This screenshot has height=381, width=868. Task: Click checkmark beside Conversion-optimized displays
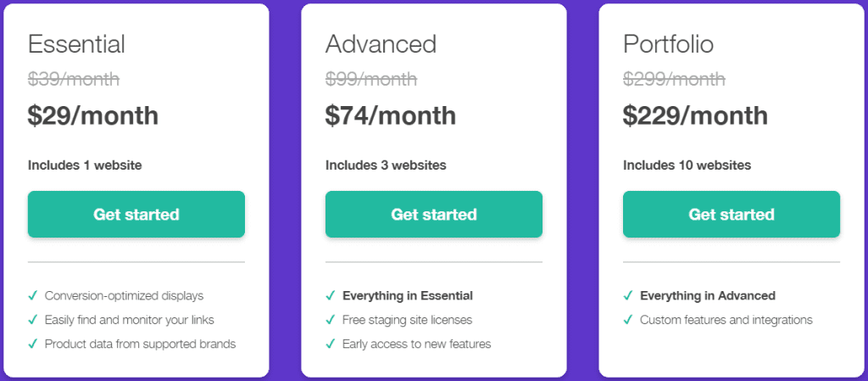pos(33,295)
